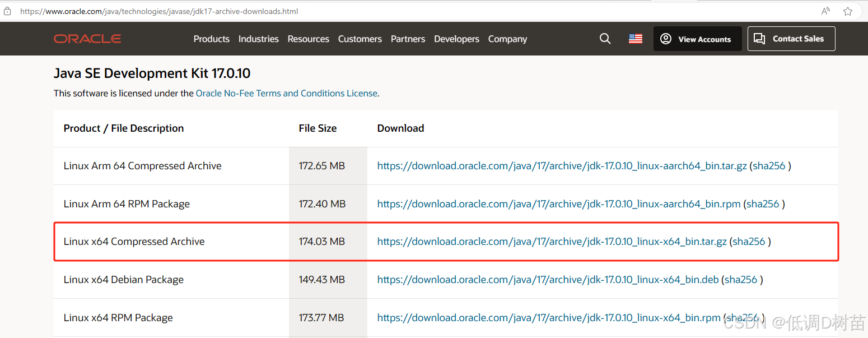
Task: Open the site search magnifier icon
Action: 605,39
